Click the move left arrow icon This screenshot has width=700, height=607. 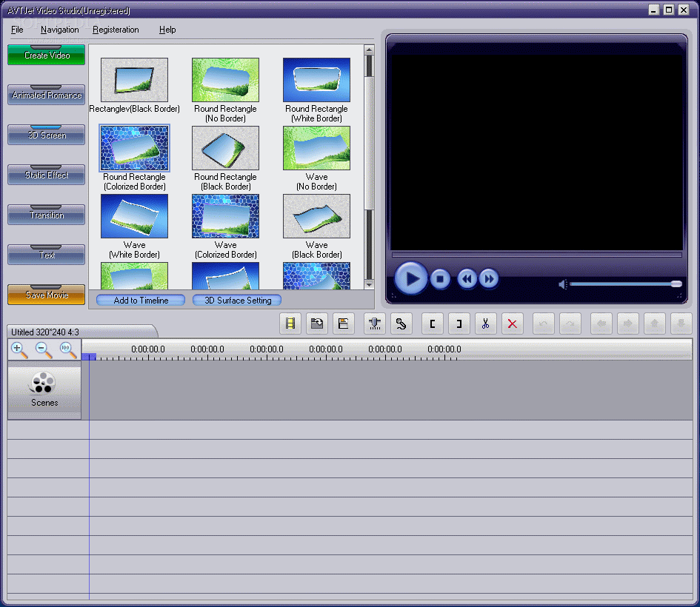pyautogui.click(x=601, y=323)
